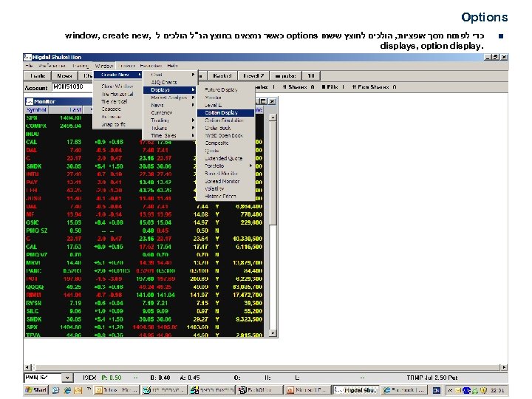Open the symbol dropdown in status bar
Viewport: 532px width, 399px height.
click(x=67, y=378)
